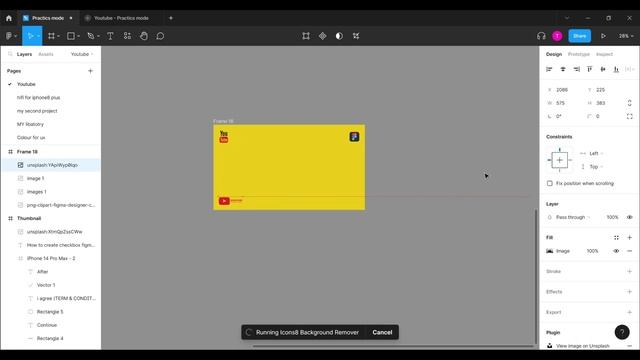Switch to the Layers tab
Viewport: 640px width, 360px height.
[x=24, y=54]
